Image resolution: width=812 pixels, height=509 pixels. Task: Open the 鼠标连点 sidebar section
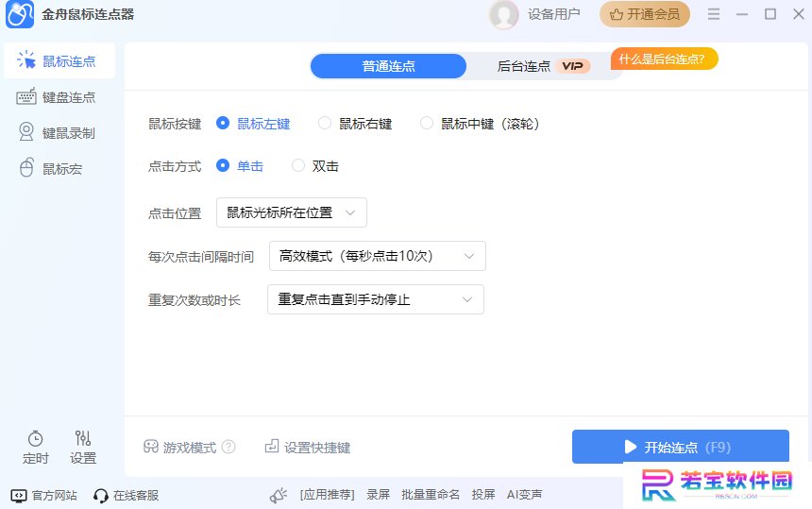pos(59,61)
